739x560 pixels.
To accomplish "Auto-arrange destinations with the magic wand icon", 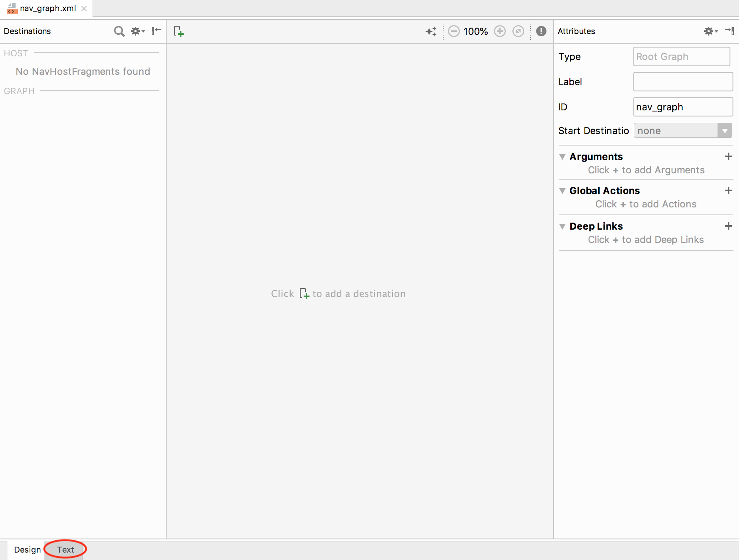I will (431, 31).
